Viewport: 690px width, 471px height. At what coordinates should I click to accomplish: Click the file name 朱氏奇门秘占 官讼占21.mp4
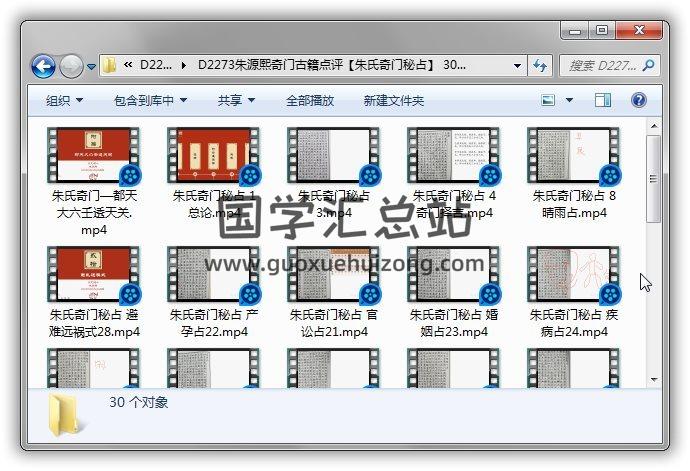(x=334, y=323)
